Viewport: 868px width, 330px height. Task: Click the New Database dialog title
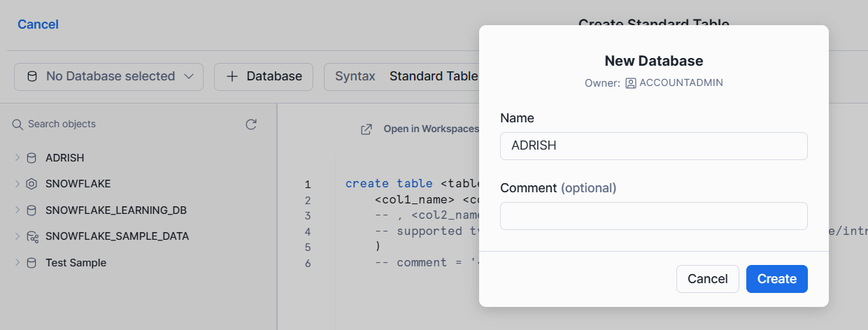tap(654, 61)
